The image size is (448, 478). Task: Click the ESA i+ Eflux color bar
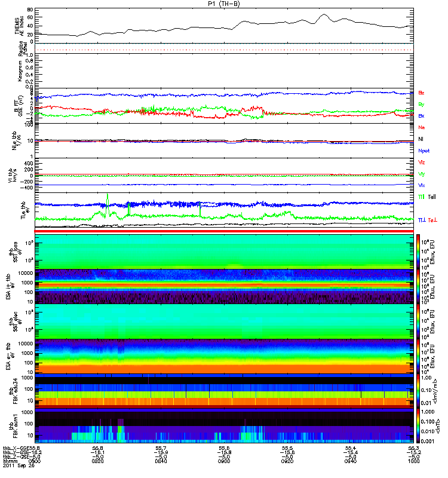point(418,287)
